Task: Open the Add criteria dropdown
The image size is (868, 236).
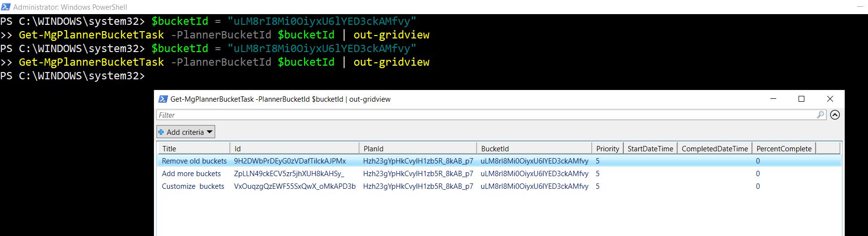Action: [186, 132]
